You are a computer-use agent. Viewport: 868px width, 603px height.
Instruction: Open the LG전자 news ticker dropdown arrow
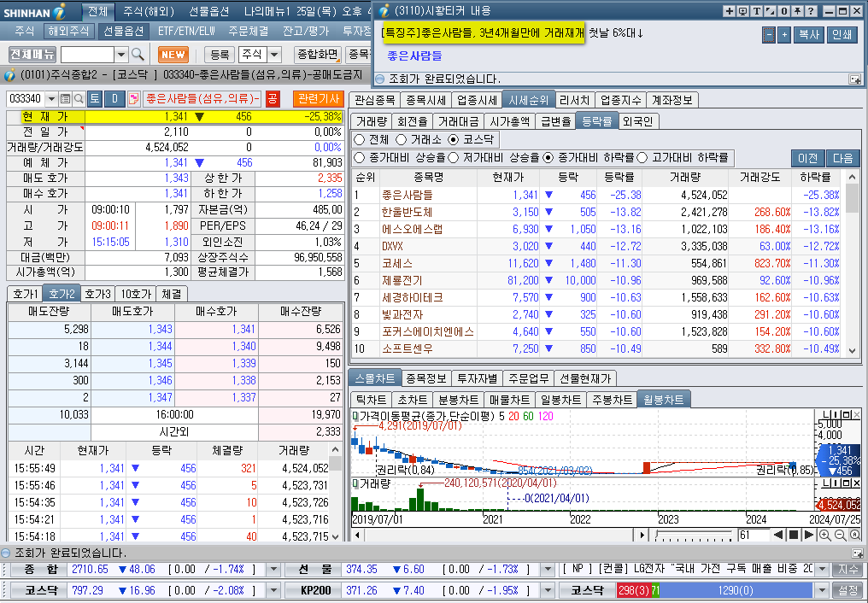tap(822, 569)
